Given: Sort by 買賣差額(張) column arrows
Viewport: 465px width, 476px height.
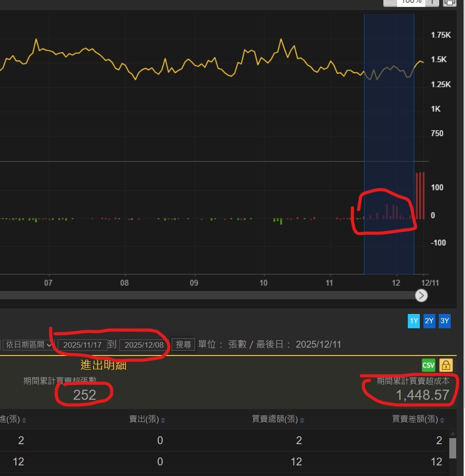Looking at the screenshot, I should pyautogui.click(x=442, y=420).
